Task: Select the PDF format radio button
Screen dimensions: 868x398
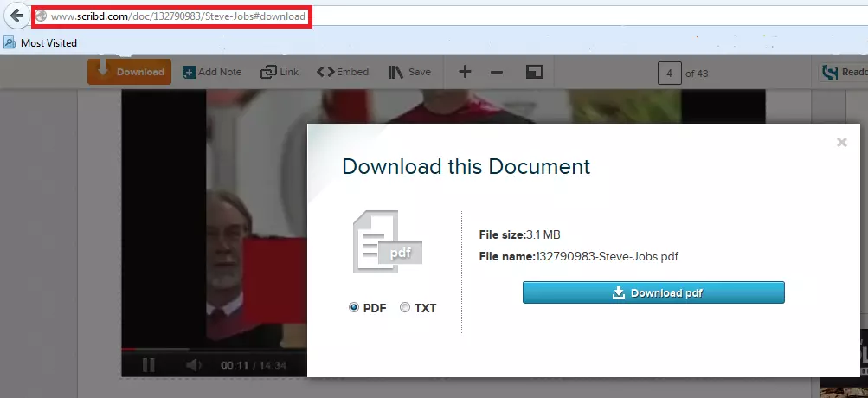Action: coord(354,308)
